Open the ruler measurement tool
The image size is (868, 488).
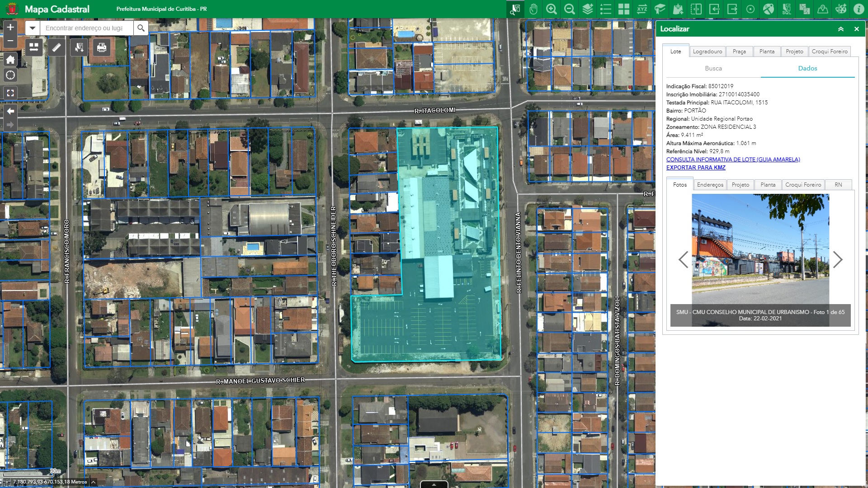57,47
